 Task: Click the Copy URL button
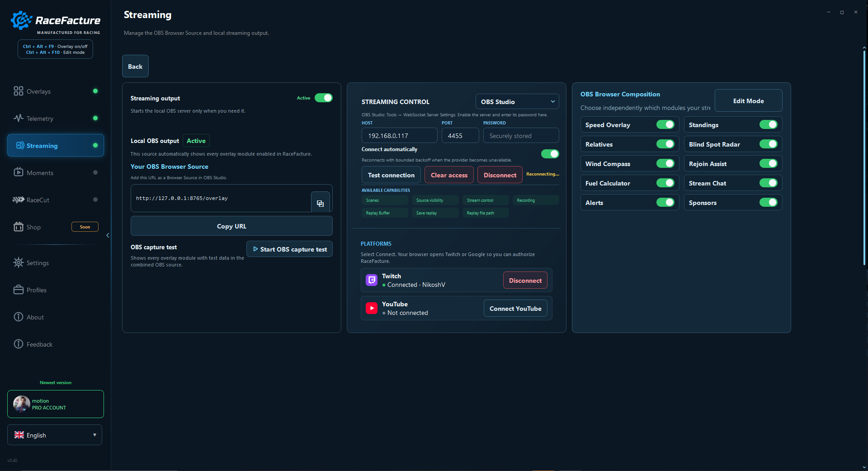click(x=231, y=226)
